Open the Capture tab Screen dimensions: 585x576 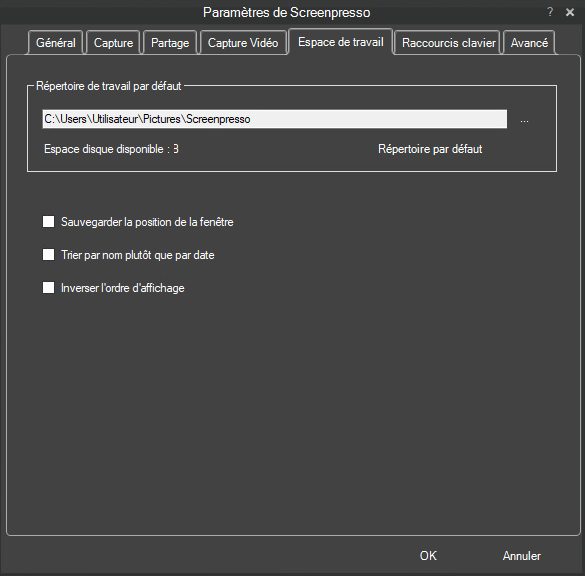[x=113, y=43]
